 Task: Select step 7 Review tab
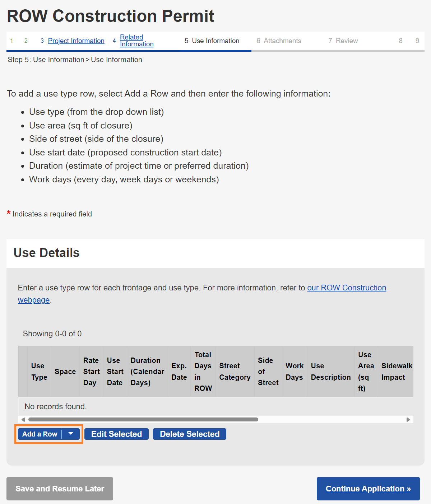[x=346, y=41]
